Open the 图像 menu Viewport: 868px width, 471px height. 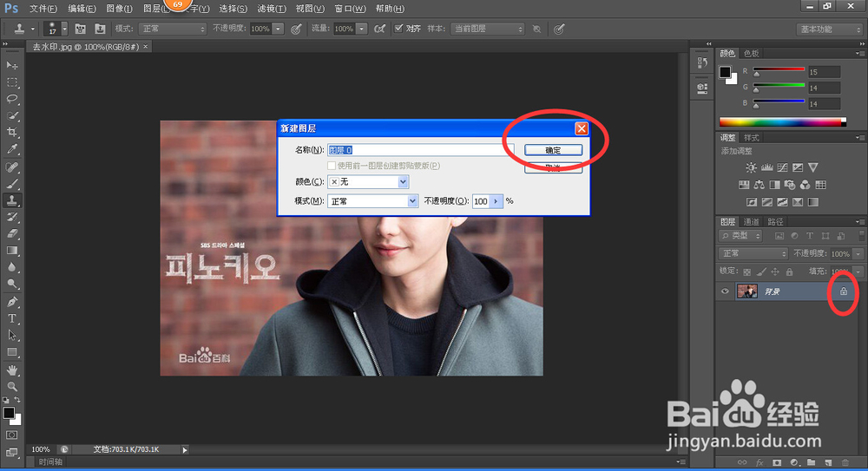(x=119, y=9)
